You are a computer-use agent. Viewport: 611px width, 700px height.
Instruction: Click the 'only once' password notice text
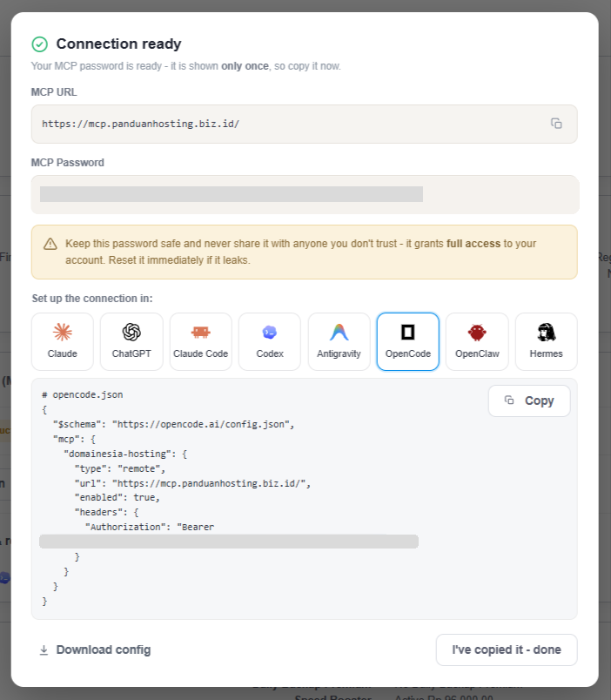[245, 66]
